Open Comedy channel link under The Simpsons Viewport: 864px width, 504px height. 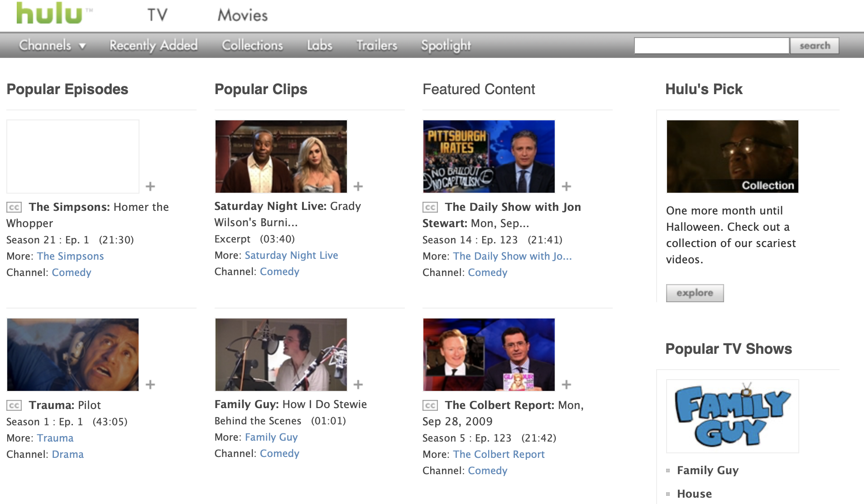pos(72,272)
